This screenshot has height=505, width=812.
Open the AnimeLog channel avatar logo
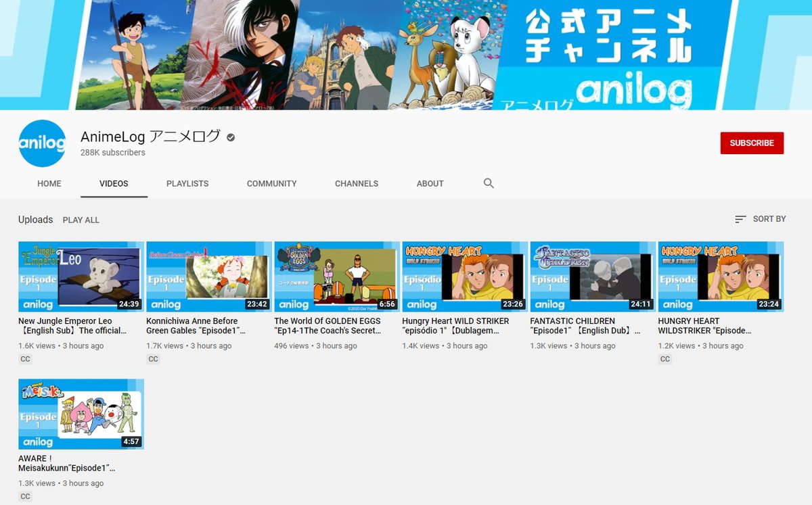pos(43,143)
